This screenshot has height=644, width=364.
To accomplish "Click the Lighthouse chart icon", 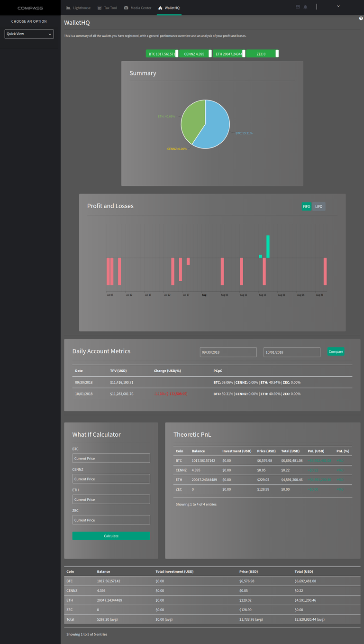I will [x=68, y=8].
